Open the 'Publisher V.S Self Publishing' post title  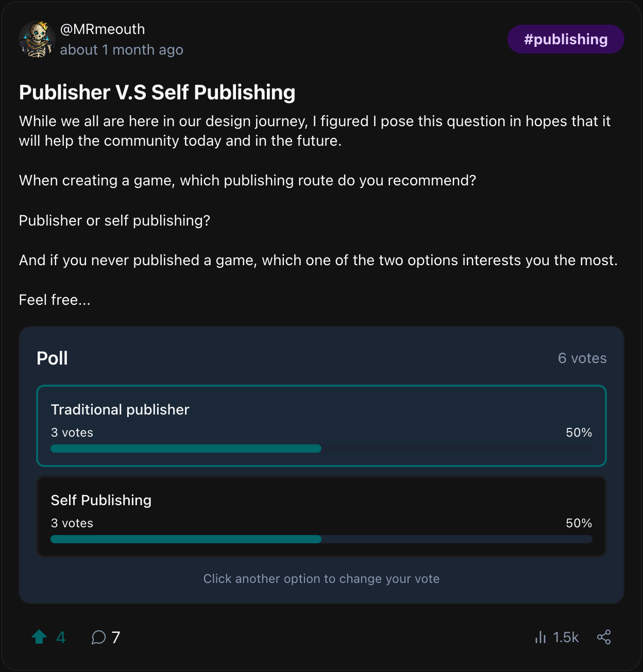pos(157,93)
